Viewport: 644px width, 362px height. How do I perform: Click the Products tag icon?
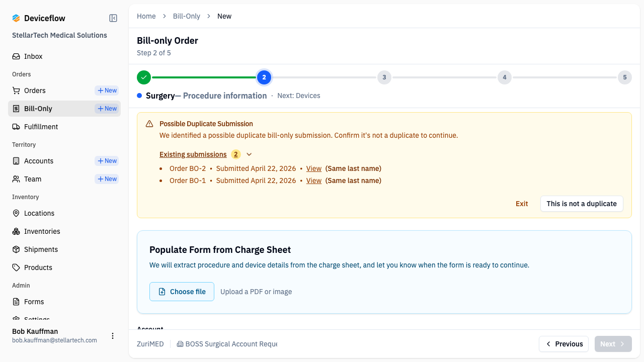coord(16,267)
